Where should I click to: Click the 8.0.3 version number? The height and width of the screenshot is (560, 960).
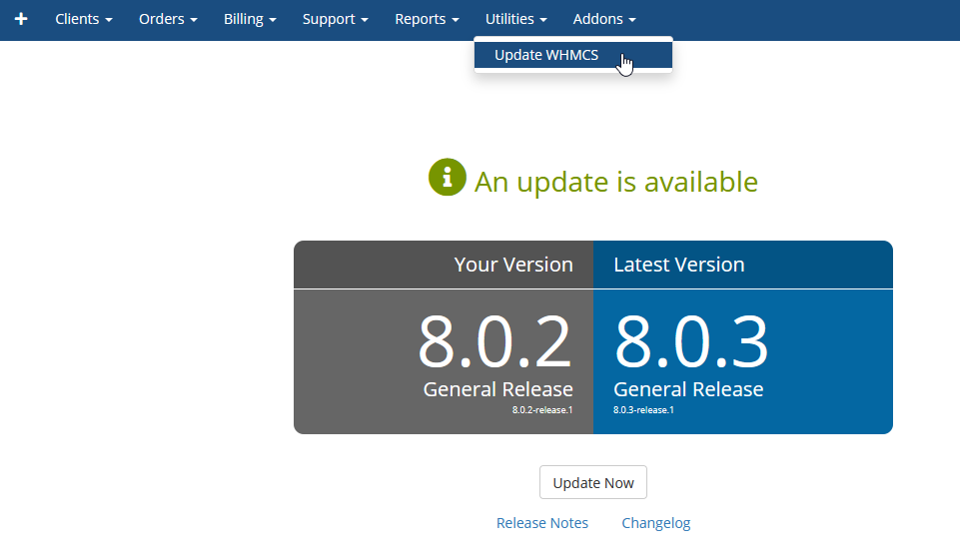(690, 341)
